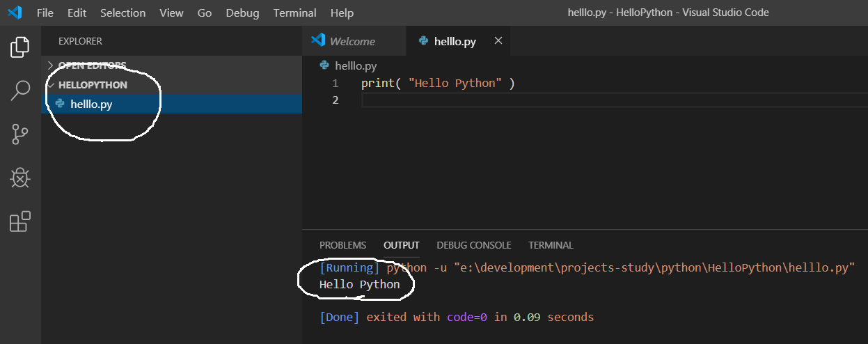The width and height of the screenshot is (868, 344).
Task: Click the VS Code logo in title bar
Action: click(x=15, y=13)
